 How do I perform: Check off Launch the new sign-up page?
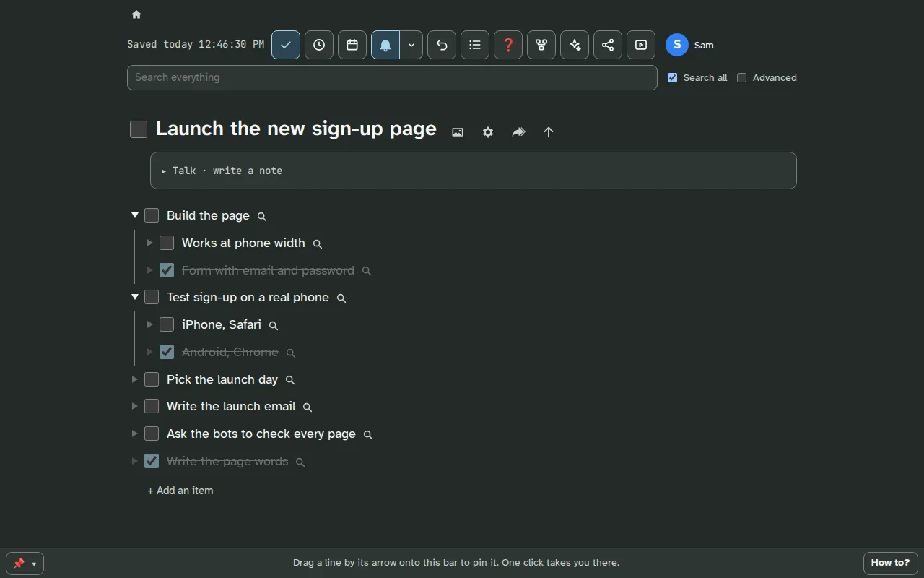[x=139, y=129]
